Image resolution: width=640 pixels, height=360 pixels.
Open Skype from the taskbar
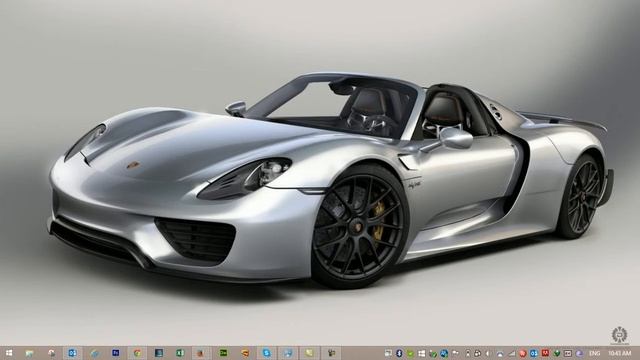coord(267,353)
